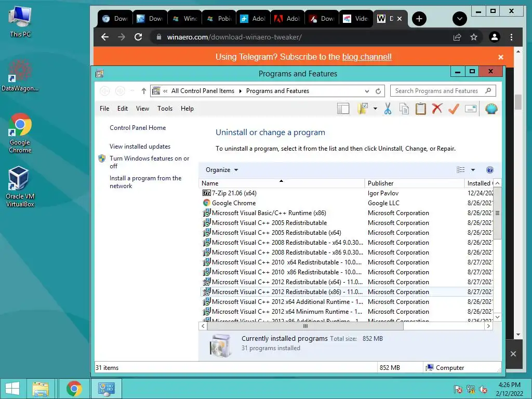Click the Windows Start button
Screen dimensions: 532x399
[x=12, y=389]
